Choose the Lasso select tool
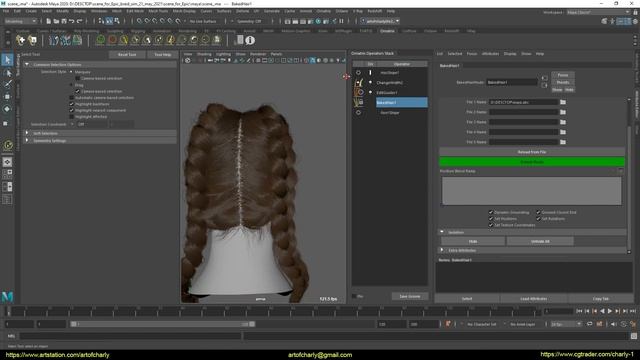 (x=7, y=73)
